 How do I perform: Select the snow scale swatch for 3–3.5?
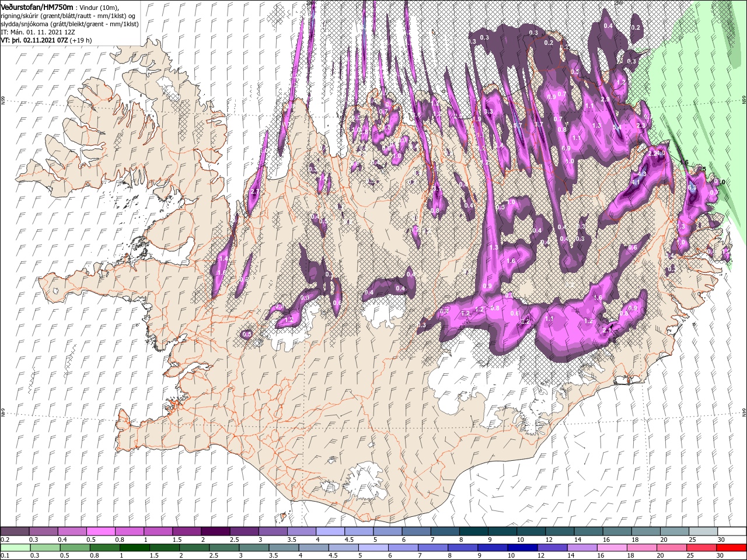[x=273, y=531]
